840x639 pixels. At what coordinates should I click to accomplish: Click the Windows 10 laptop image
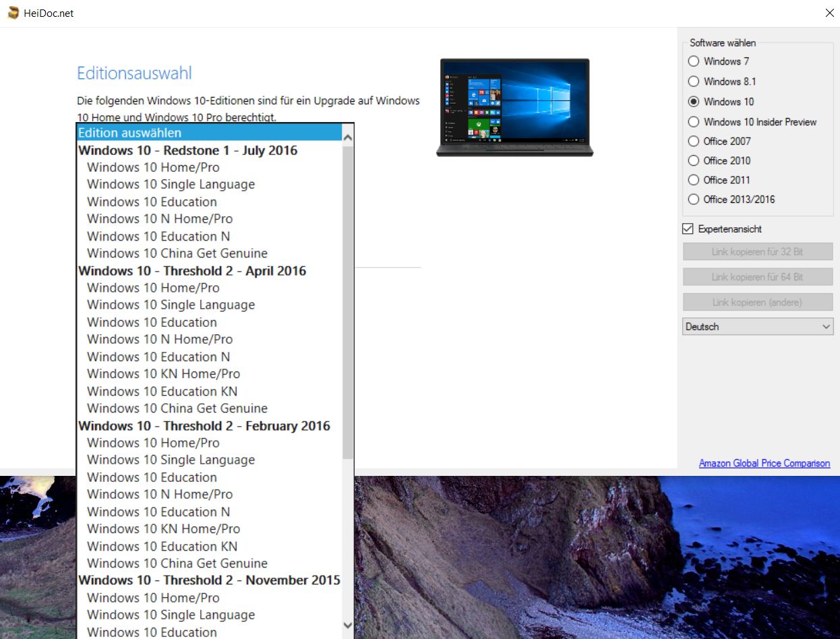pyautogui.click(x=515, y=107)
